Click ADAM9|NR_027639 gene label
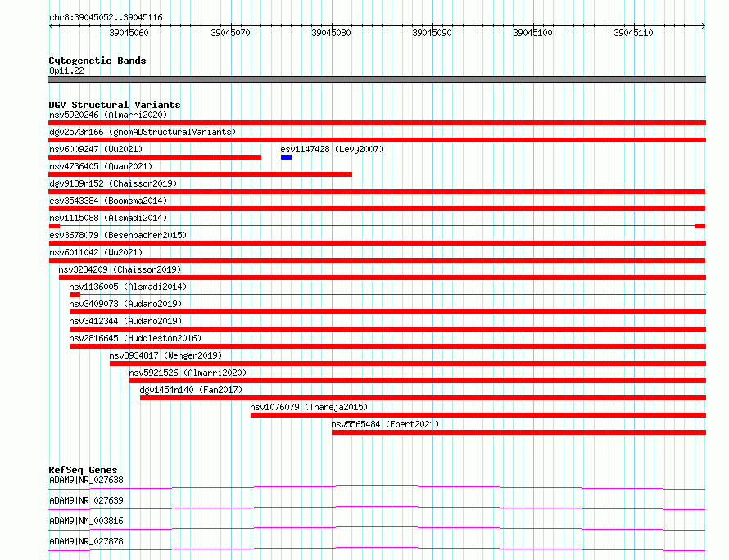The height and width of the screenshot is (560, 729). coord(86,500)
